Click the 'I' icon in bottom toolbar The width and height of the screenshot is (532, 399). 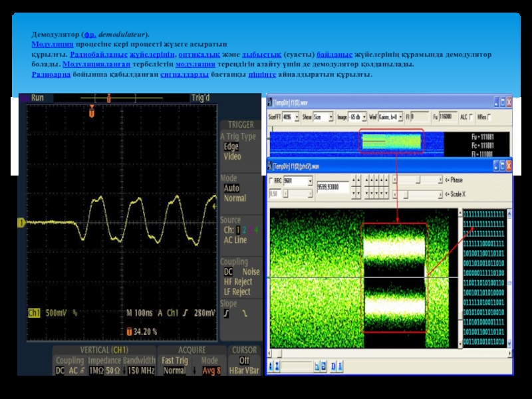tap(340, 366)
